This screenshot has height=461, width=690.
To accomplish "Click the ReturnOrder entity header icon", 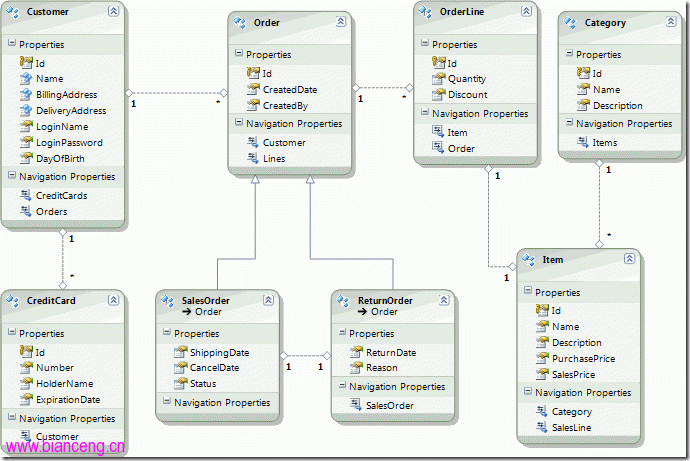I will [343, 301].
